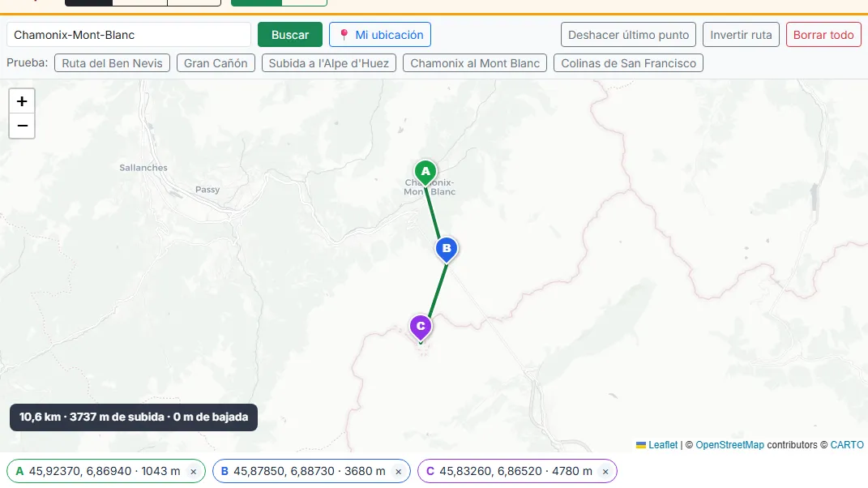The height and width of the screenshot is (488, 868).
Task: Remove waypoint A using its x button
Action: coord(193,472)
